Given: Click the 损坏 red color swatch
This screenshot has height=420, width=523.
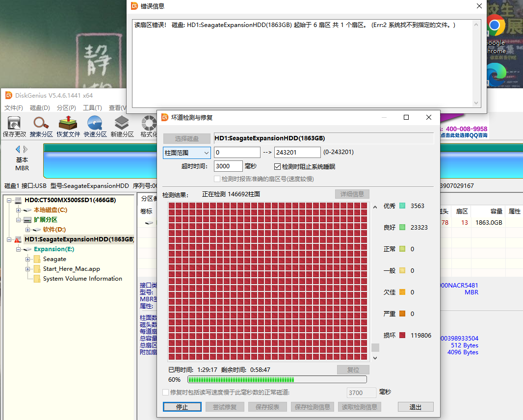Looking at the screenshot, I should pos(402,335).
